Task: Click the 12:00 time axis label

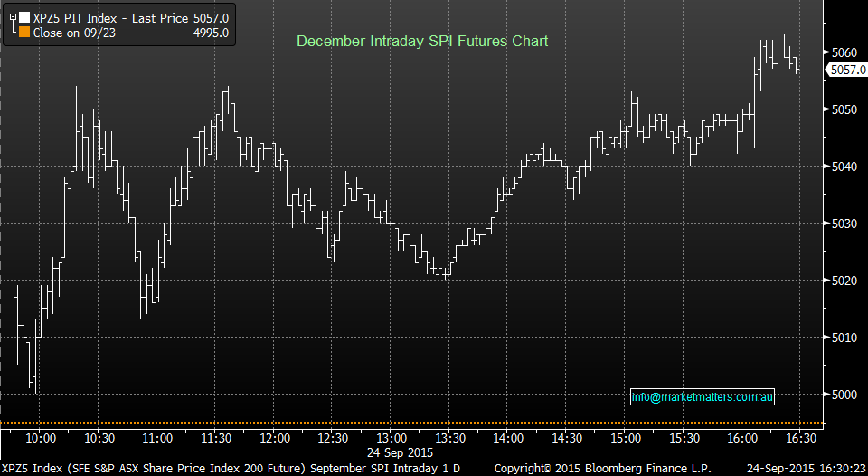Action: point(275,438)
